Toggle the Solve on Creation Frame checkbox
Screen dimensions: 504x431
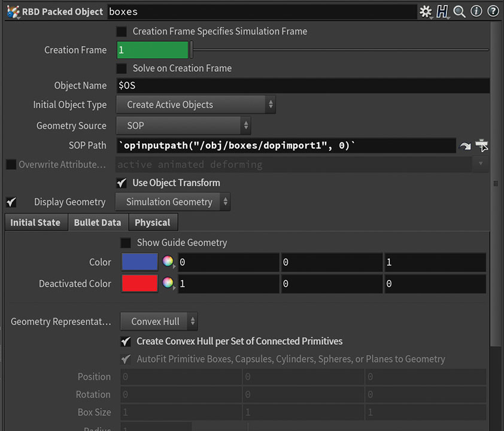(x=122, y=68)
